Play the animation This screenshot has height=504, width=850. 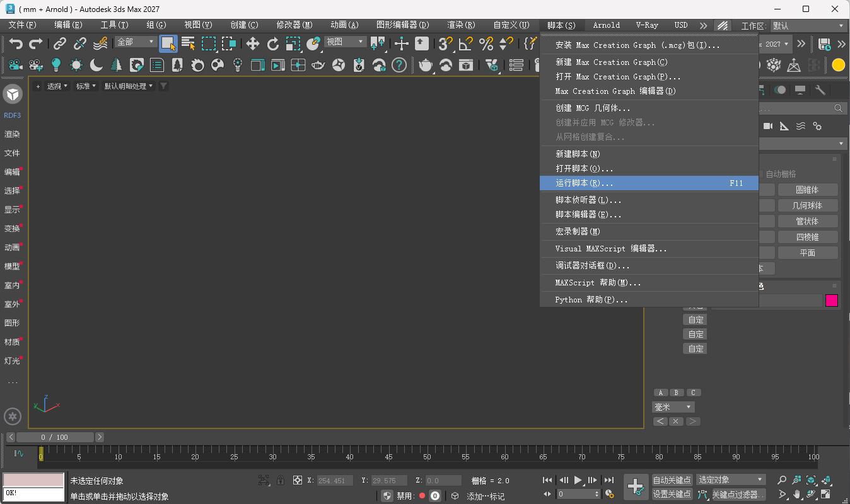click(x=578, y=480)
